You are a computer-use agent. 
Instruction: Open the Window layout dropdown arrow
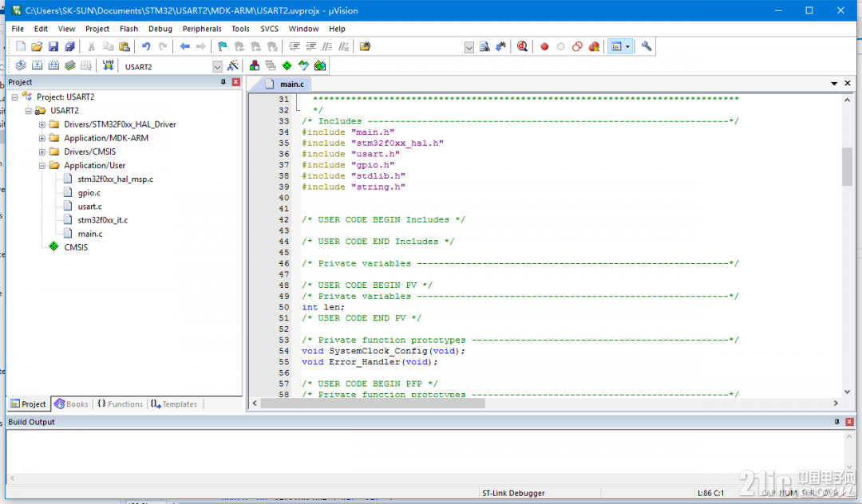[628, 47]
